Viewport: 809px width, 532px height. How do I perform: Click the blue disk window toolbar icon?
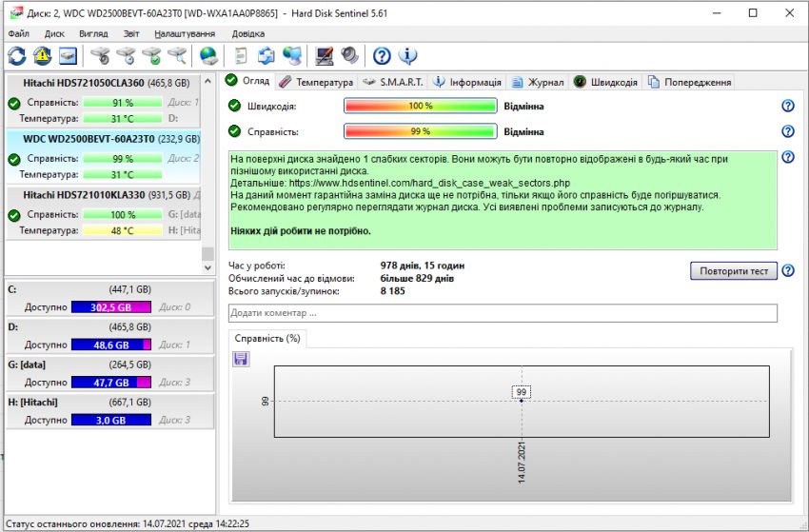point(68,56)
